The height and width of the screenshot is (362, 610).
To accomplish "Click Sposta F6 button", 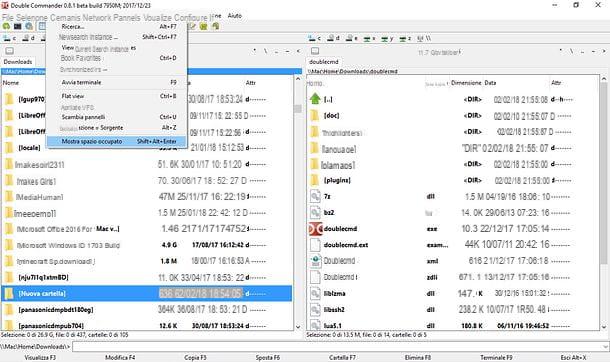I will (267, 357).
